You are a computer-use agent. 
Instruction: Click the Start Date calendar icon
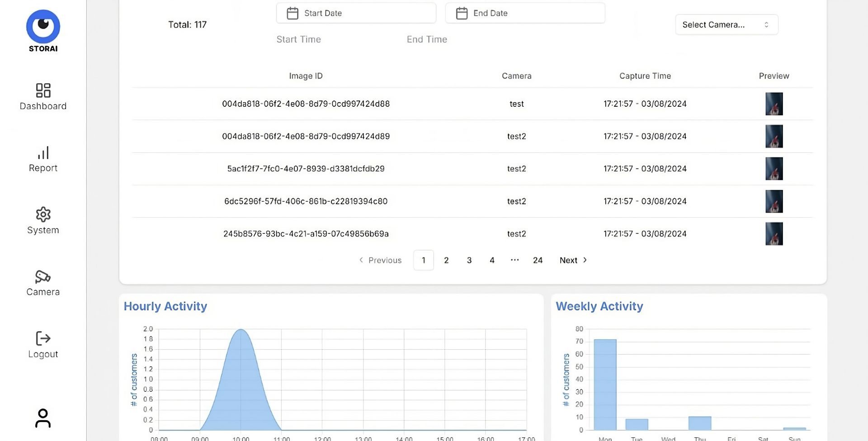292,13
